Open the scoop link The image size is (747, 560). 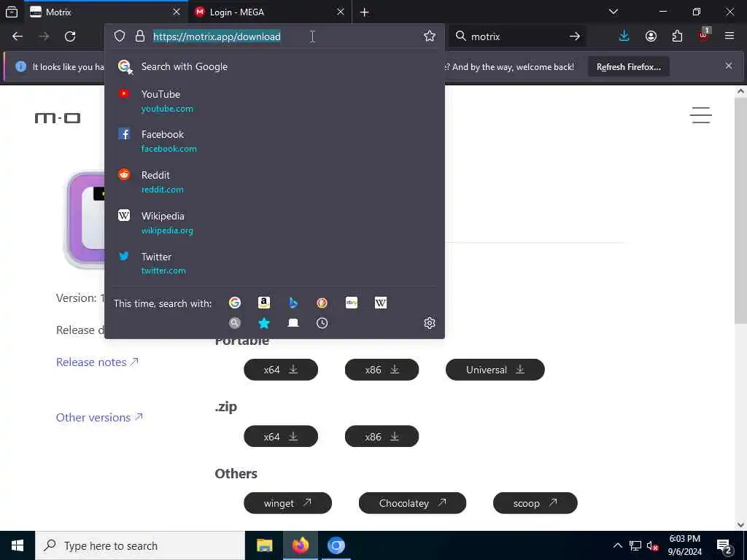click(535, 503)
